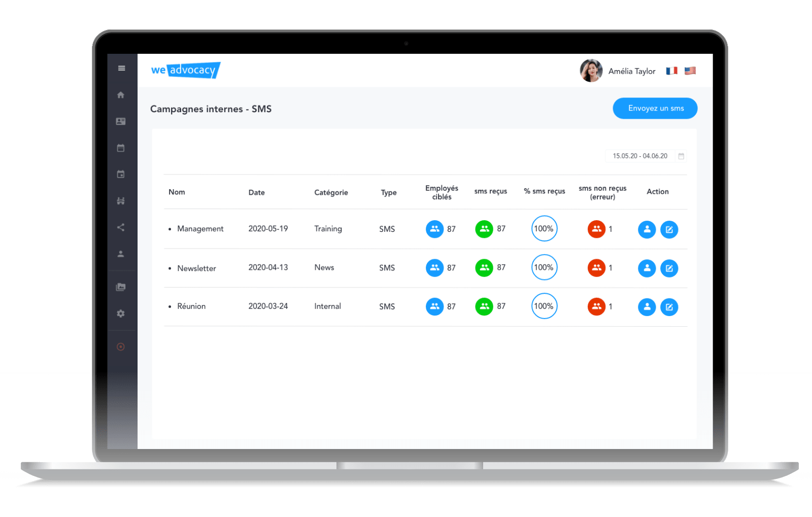Click the 15.05.20 - 04.06.20 date field
Screen dimensions: 812x517
tap(640, 156)
